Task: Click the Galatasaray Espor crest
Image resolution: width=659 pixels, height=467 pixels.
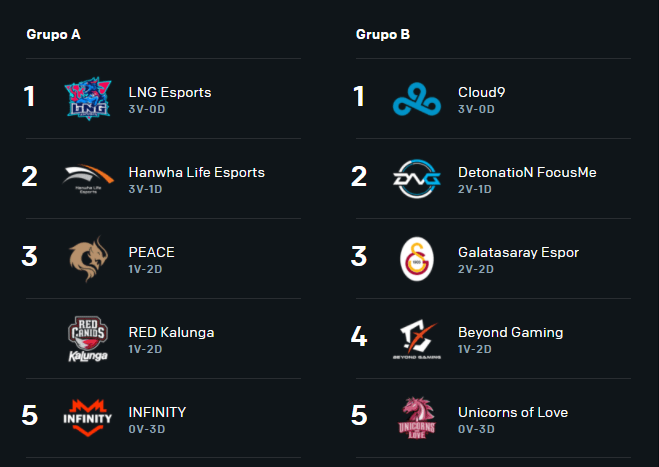Action: click(417, 258)
